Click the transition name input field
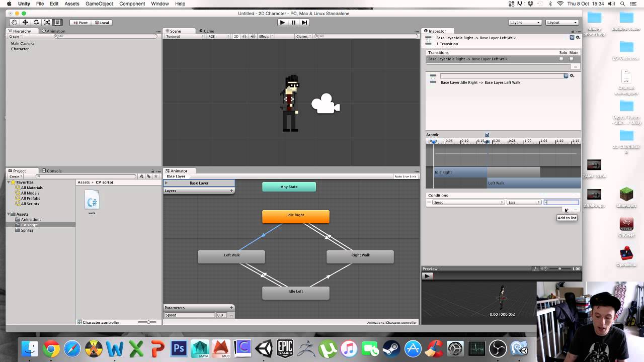Image resolution: width=644 pixels, height=362 pixels. pos(502,76)
